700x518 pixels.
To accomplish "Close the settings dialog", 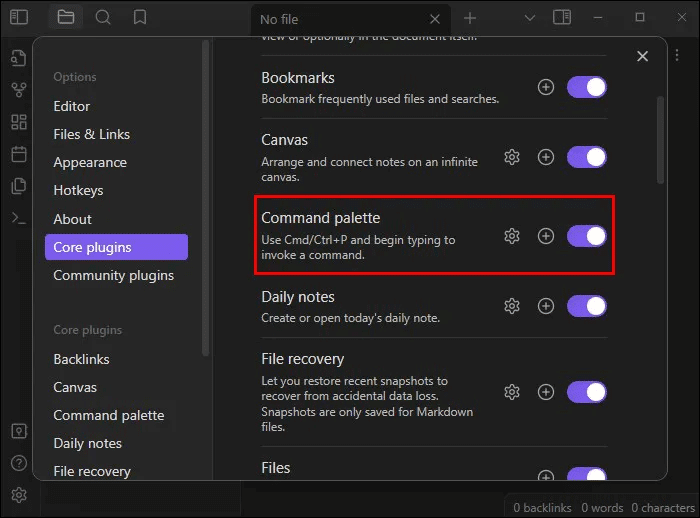I will 643,57.
